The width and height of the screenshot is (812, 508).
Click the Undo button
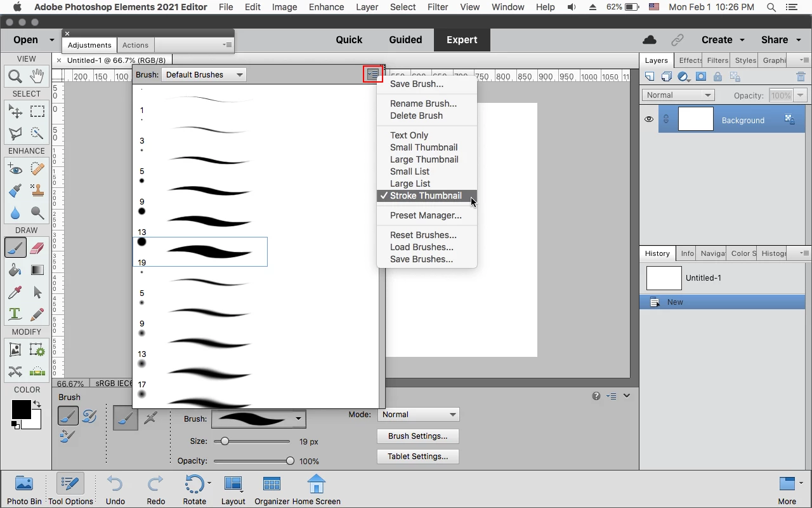115,489
